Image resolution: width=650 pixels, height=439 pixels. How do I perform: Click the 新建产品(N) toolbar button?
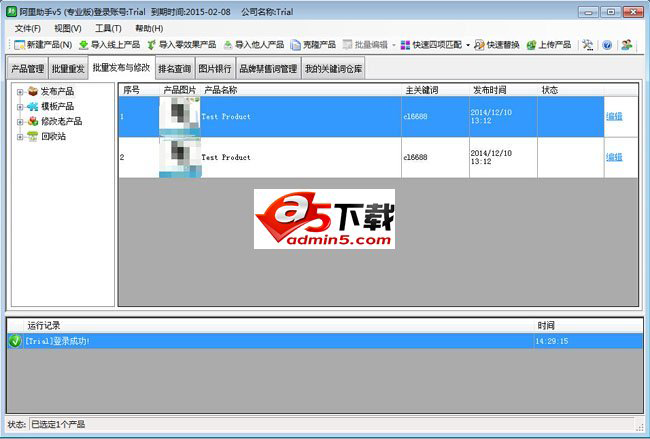coord(43,45)
